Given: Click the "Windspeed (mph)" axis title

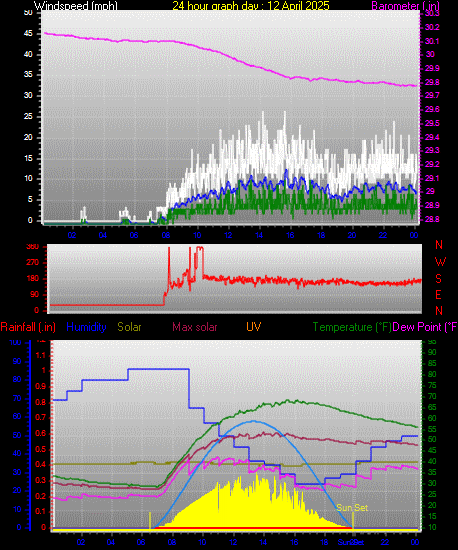Looking at the screenshot, I should pyautogui.click(x=76, y=6).
